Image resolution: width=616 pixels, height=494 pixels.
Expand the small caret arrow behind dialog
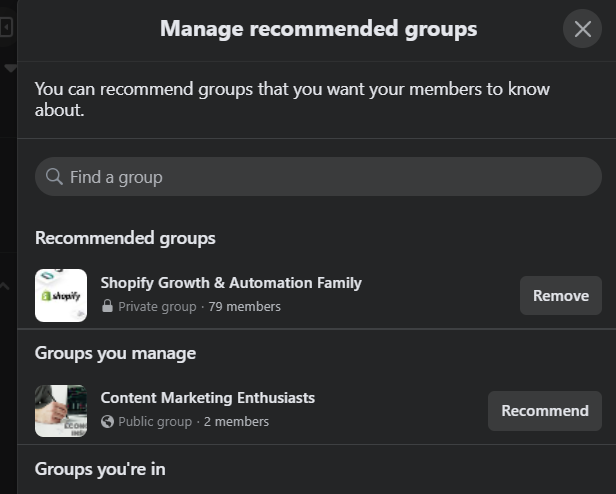[11, 68]
